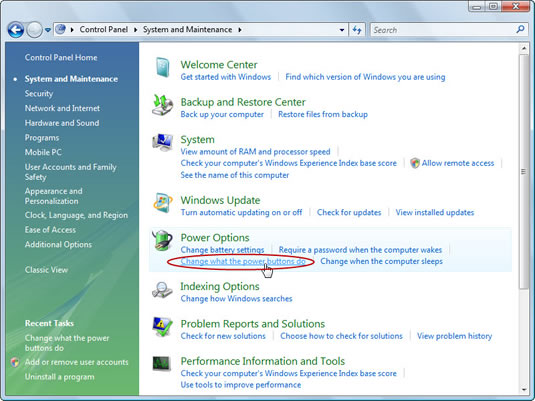The height and width of the screenshot is (401, 535).
Task: Select Programs in the sidebar
Action: 42,138
